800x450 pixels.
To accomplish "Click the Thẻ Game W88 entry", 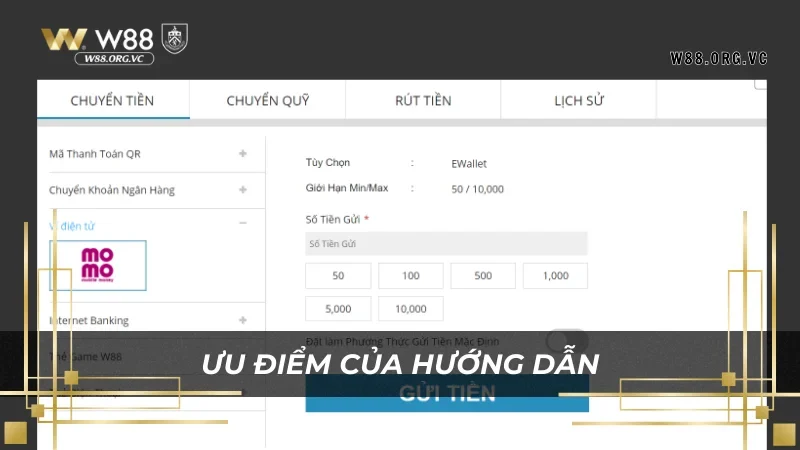I will (x=86, y=357).
